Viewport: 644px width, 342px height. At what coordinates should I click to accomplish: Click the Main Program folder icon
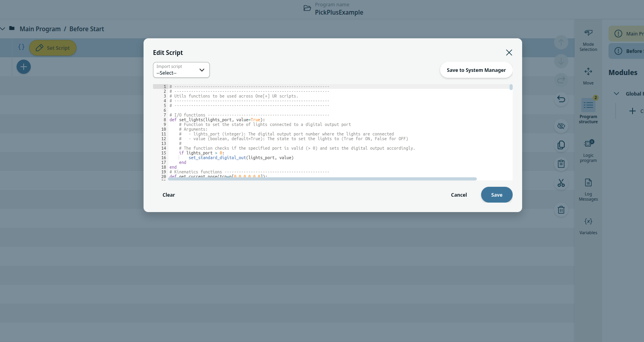pos(12,28)
